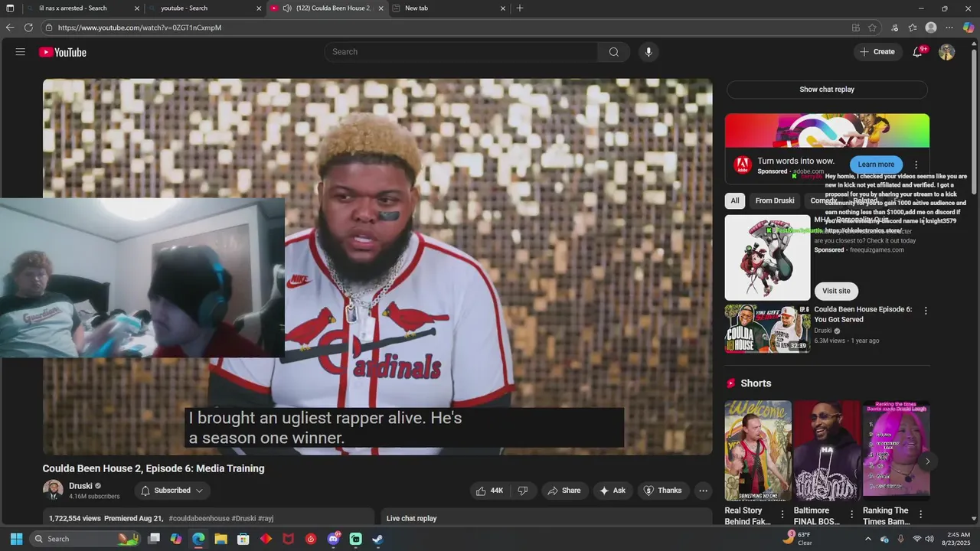
Task: Open Druski channel avatar
Action: (53, 490)
